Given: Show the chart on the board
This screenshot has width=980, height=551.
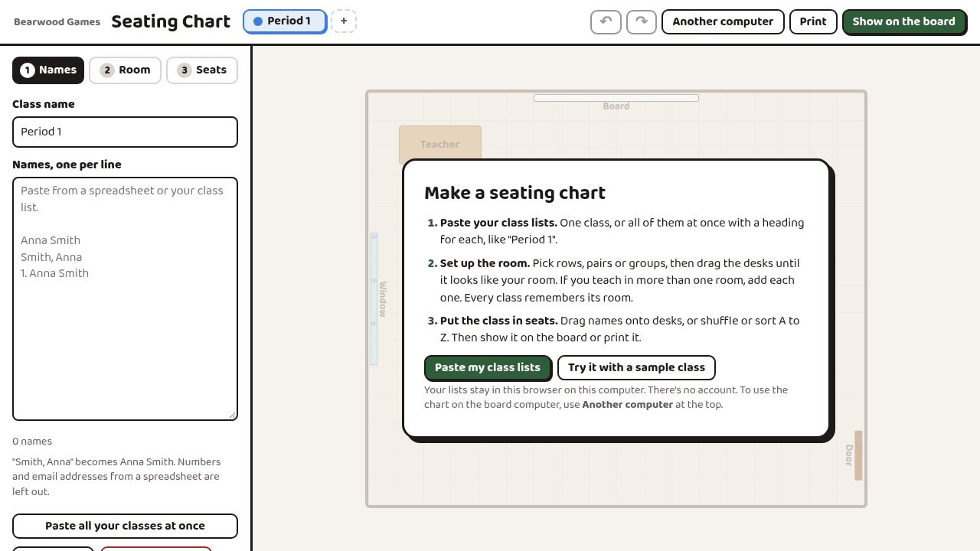Looking at the screenshot, I should [903, 21].
